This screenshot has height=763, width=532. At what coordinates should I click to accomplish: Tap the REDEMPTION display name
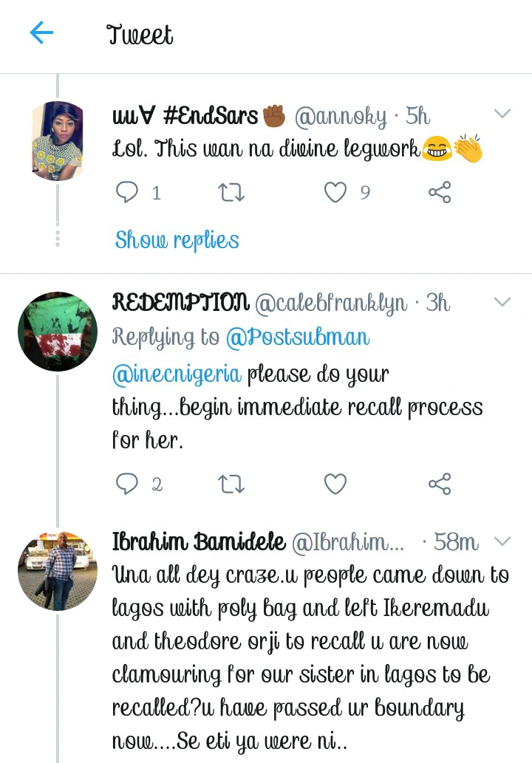180,302
